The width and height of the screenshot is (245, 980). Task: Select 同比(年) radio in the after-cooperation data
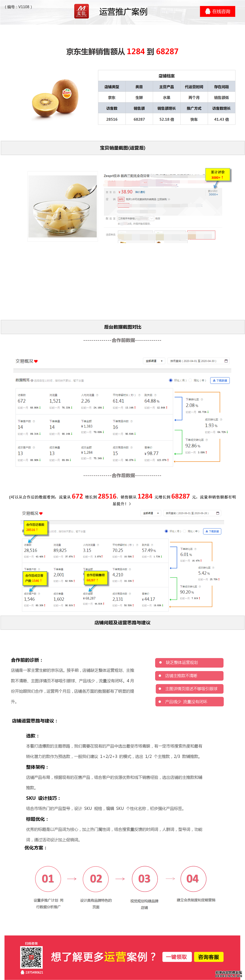[185, 531]
